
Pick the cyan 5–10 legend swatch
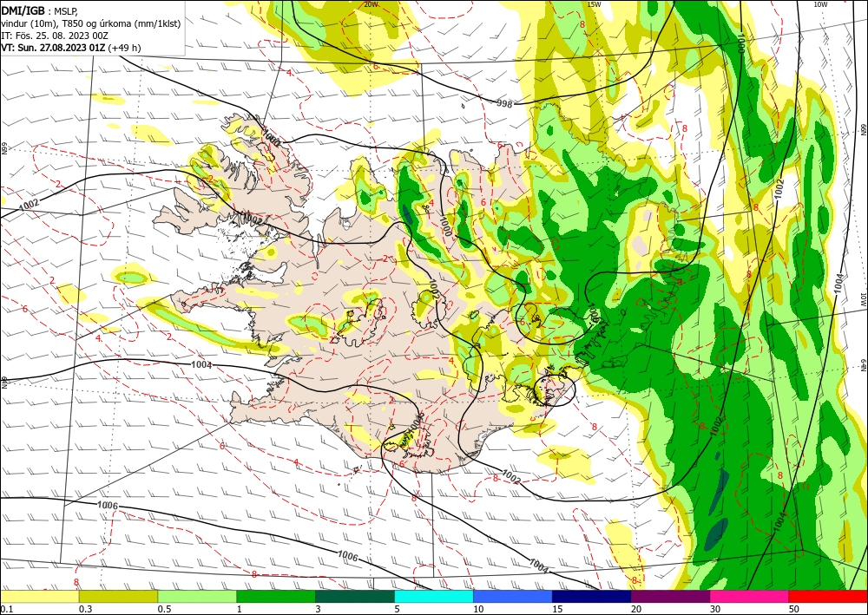434,596
